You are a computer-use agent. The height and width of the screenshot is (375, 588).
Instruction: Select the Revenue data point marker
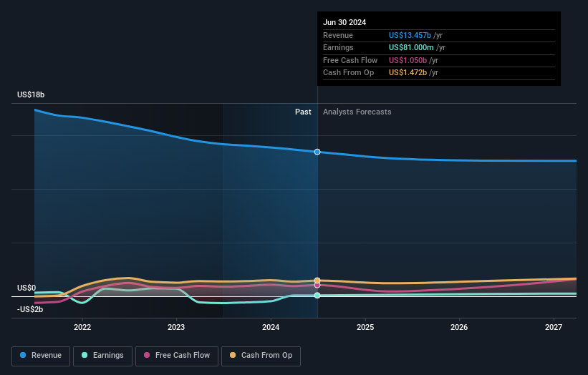tap(317, 152)
